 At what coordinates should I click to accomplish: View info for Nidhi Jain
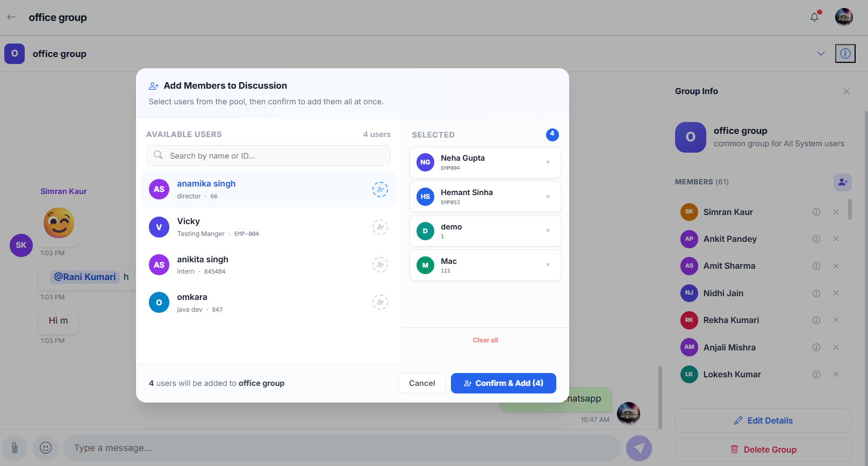[816, 293]
